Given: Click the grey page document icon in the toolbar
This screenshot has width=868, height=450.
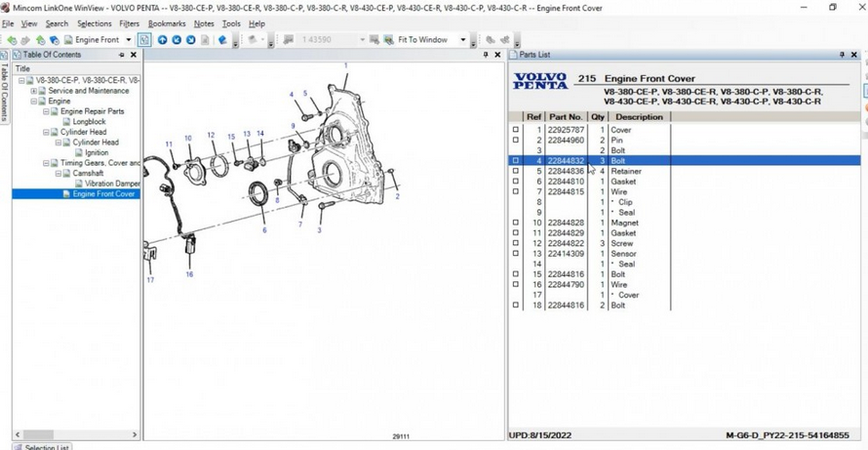Looking at the screenshot, I should pyautogui.click(x=206, y=40).
